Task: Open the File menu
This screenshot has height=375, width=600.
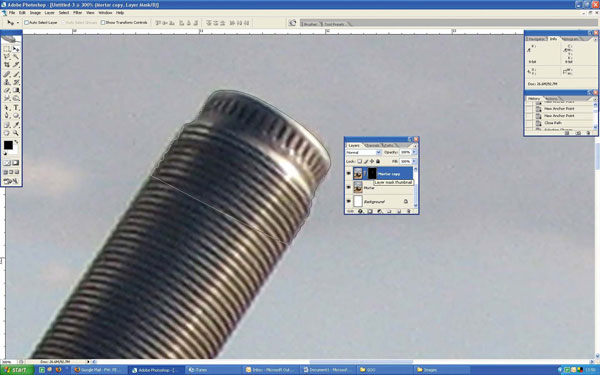Action: 12,13
